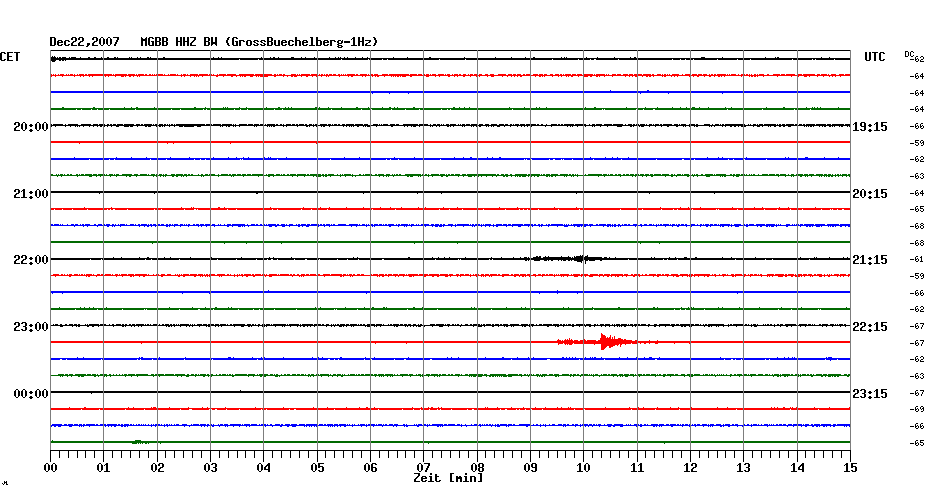The width and height of the screenshot is (930, 494).
Task: Click minute tick label 10 on the axis
Action: click(584, 468)
